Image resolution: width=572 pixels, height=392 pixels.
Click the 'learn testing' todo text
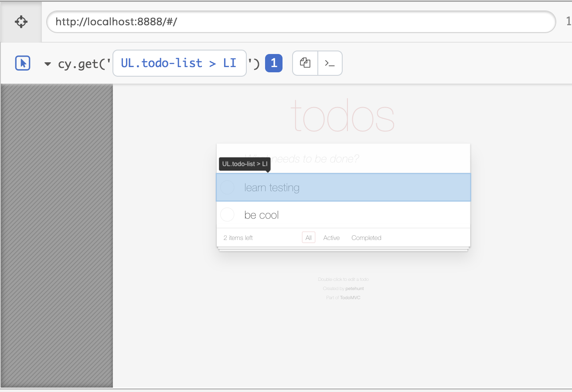pos(272,188)
